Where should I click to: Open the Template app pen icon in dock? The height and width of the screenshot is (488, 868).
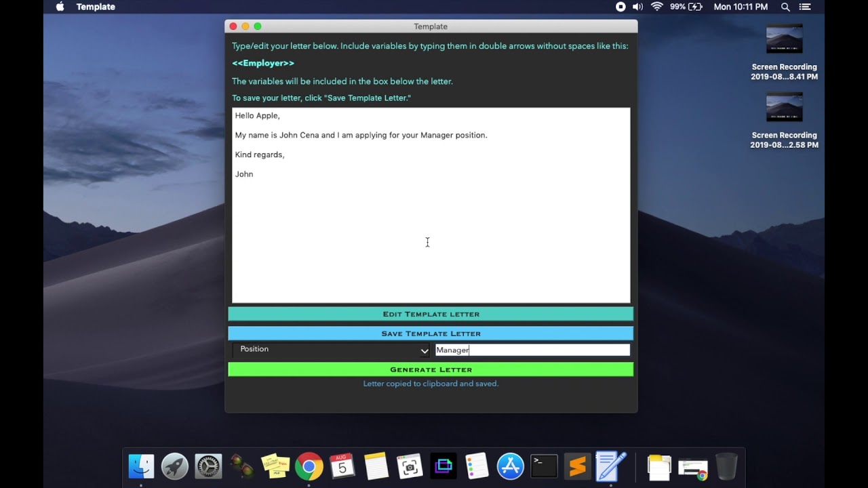(611, 466)
